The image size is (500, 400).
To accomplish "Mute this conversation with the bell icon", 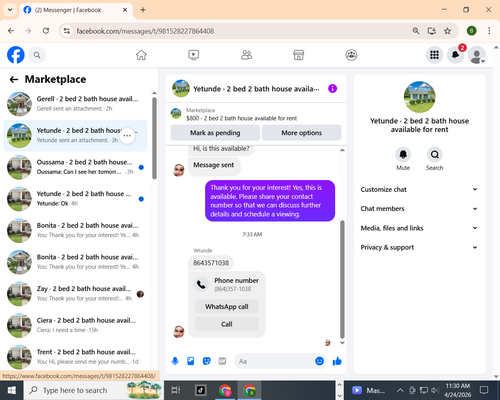I will click(x=403, y=155).
